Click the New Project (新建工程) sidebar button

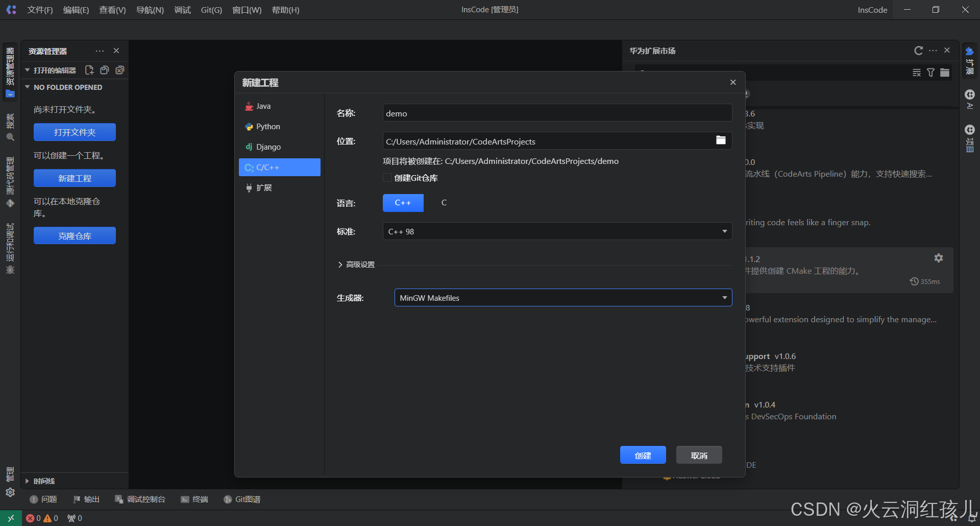75,178
